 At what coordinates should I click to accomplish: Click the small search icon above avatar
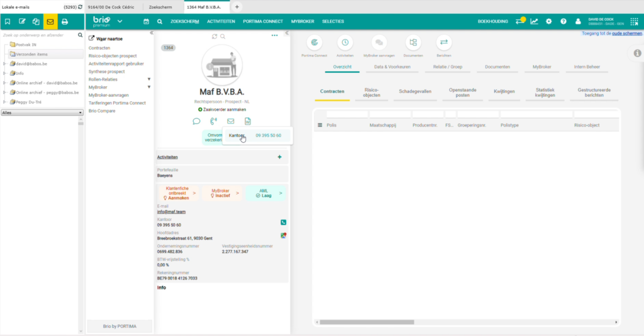click(223, 36)
